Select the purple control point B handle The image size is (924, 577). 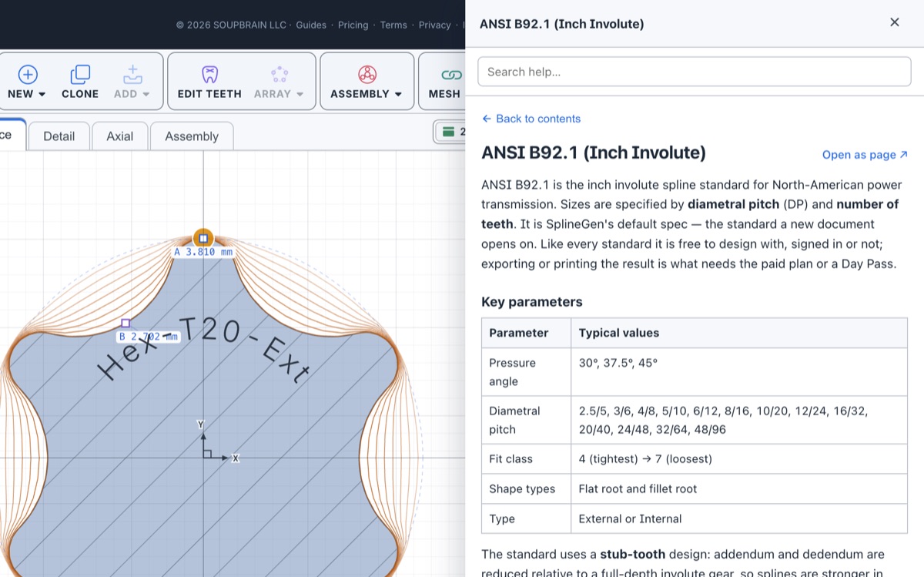coord(126,323)
